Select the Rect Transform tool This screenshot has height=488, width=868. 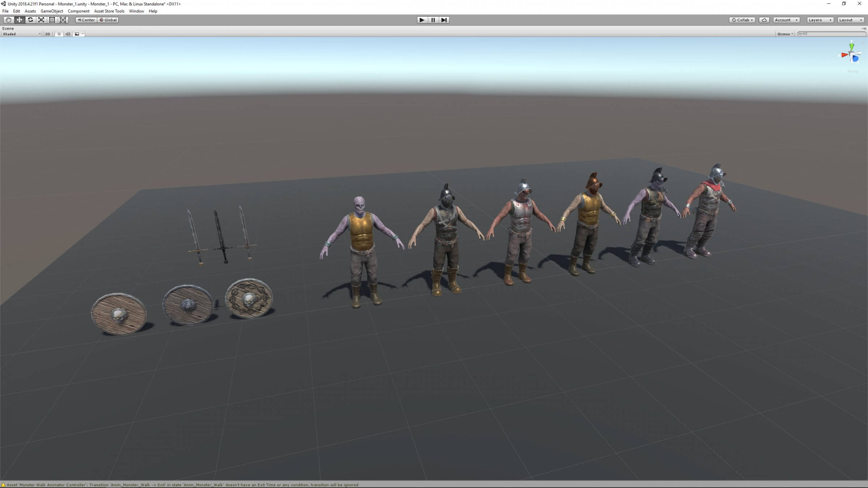(52, 20)
